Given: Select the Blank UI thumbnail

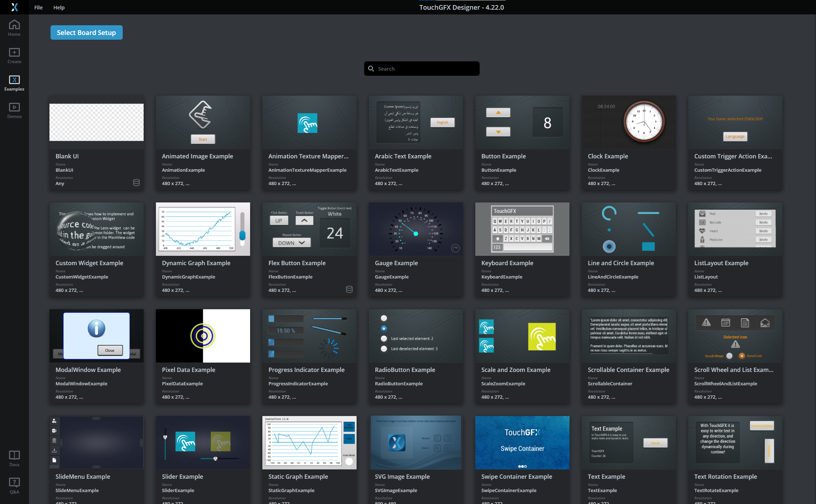Looking at the screenshot, I should tap(96, 122).
